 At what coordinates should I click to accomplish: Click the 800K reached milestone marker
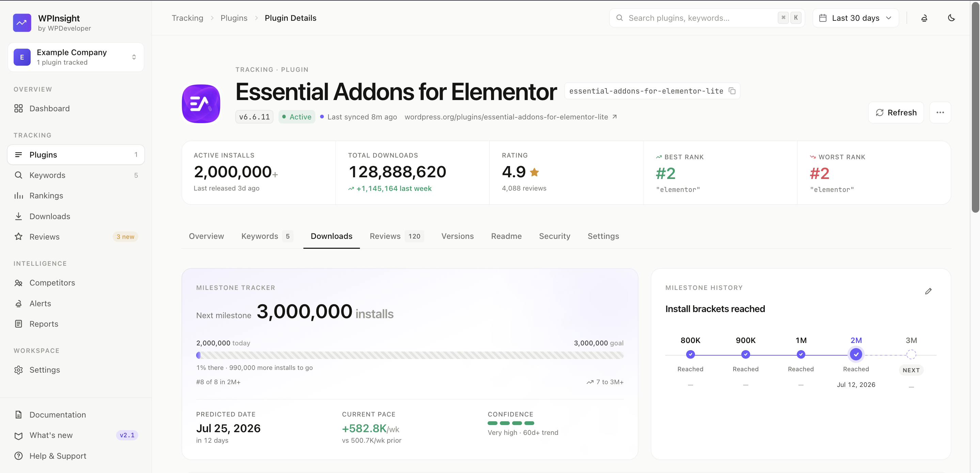690,354
